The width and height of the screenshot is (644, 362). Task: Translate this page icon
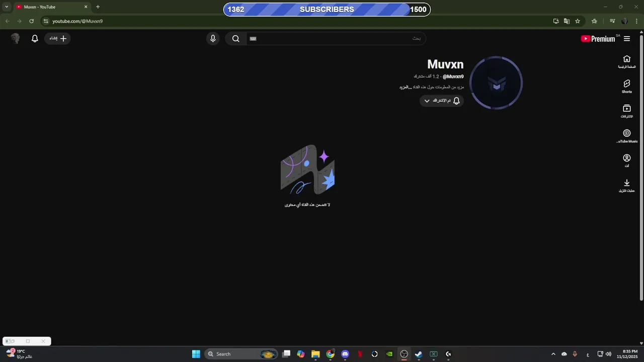(567, 21)
